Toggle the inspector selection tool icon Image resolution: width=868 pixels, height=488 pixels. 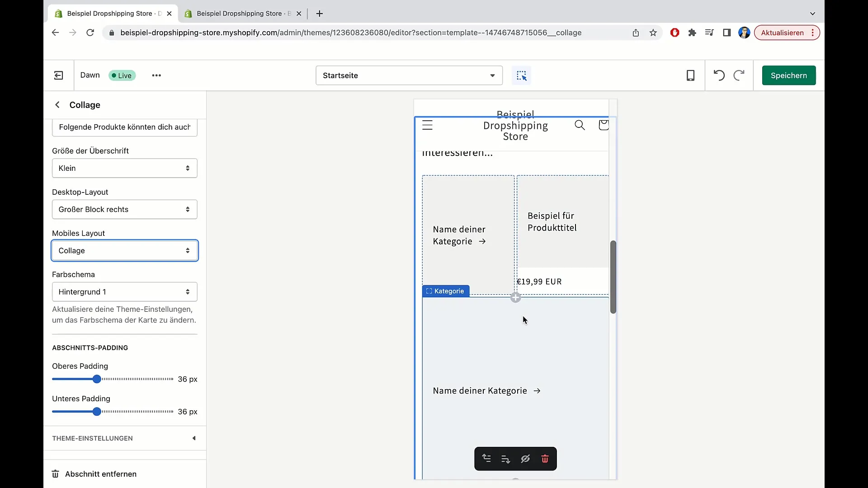[x=521, y=75]
